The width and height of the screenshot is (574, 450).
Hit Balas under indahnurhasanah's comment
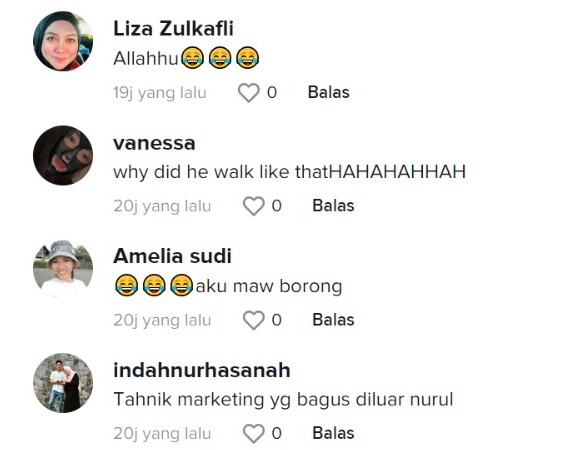(333, 434)
